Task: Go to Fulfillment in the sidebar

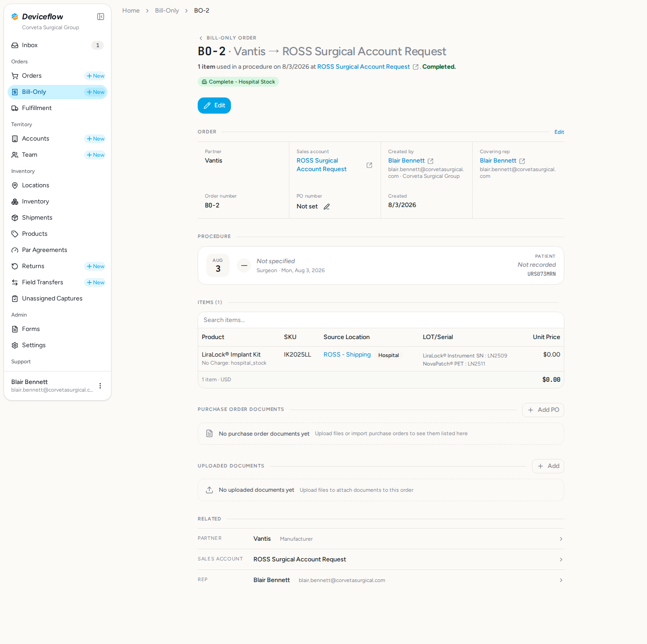Action: tap(58, 108)
